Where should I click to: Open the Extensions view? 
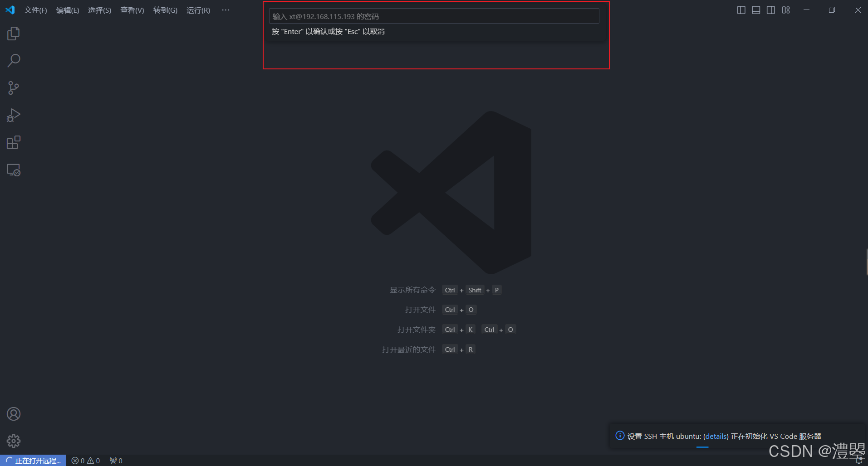[14, 143]
